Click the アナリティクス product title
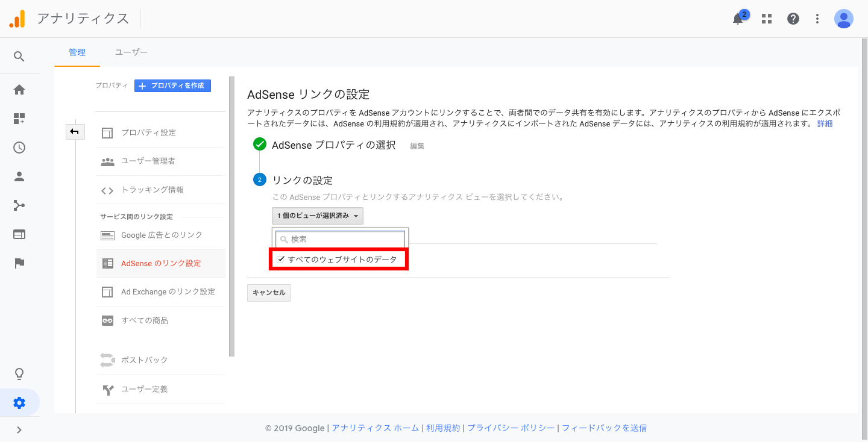 tap(83, 19)
